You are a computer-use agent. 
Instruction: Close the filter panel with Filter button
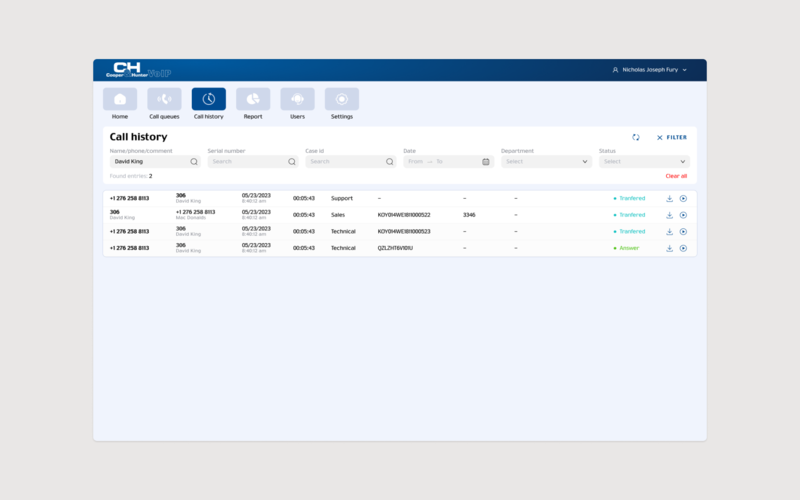pos(672,137)
